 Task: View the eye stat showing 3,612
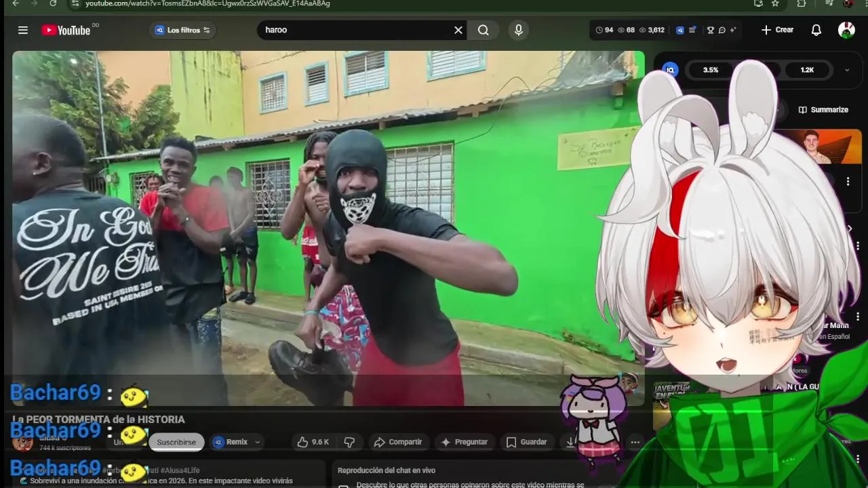[652, 30]
